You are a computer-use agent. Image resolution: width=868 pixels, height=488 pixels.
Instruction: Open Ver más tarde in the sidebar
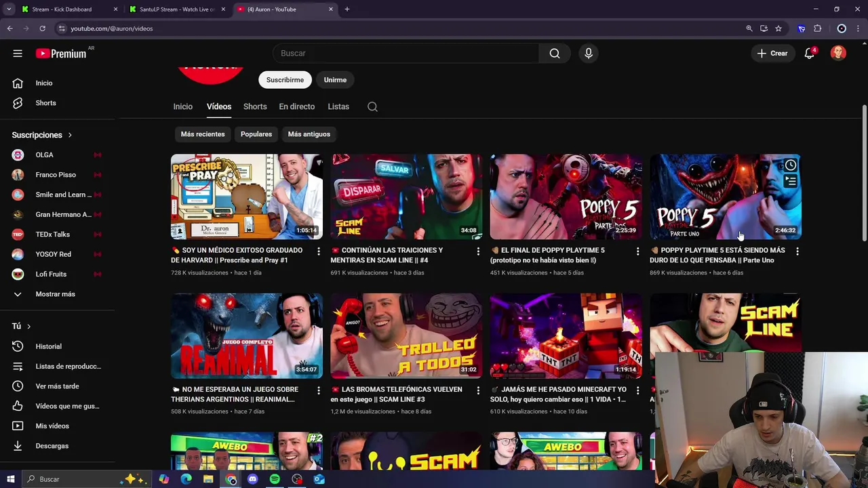pos(56,386)
